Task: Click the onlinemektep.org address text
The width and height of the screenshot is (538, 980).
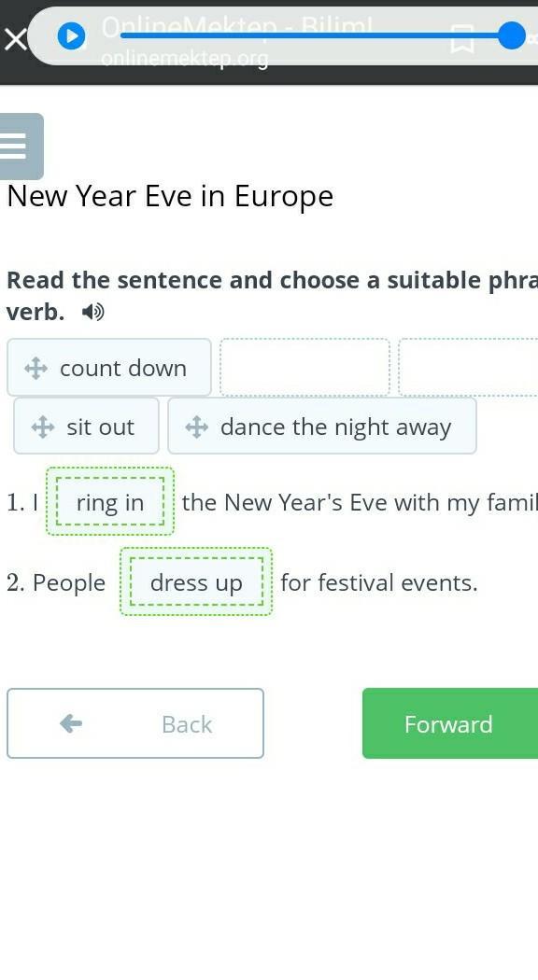Action: coord(185,59)
